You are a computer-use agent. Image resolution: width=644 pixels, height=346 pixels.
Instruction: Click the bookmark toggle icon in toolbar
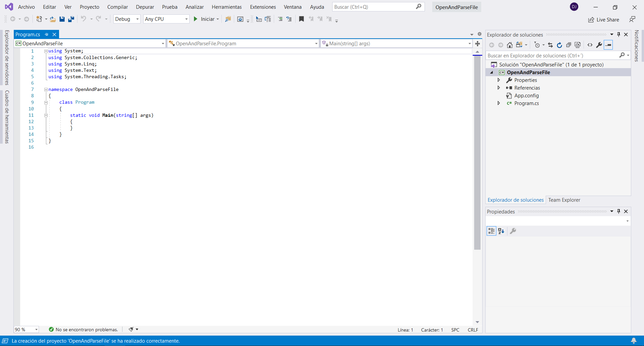tap(301, 19)
